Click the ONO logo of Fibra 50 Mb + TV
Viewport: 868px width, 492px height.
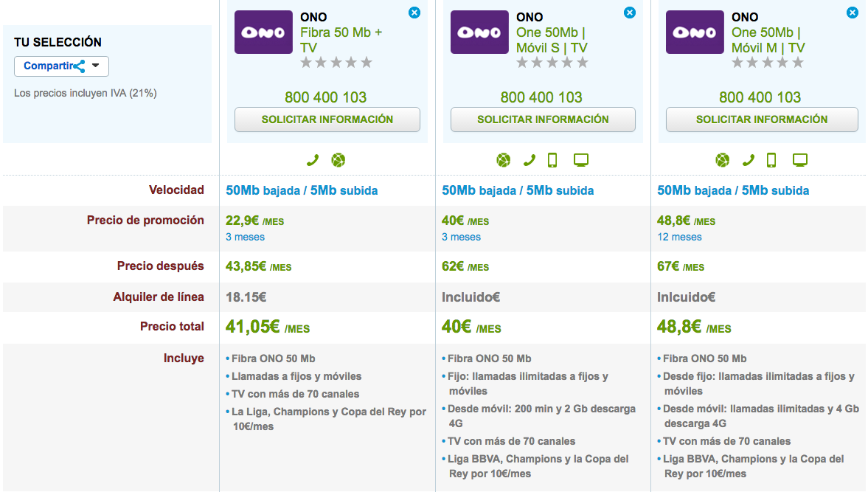(263, 32)
